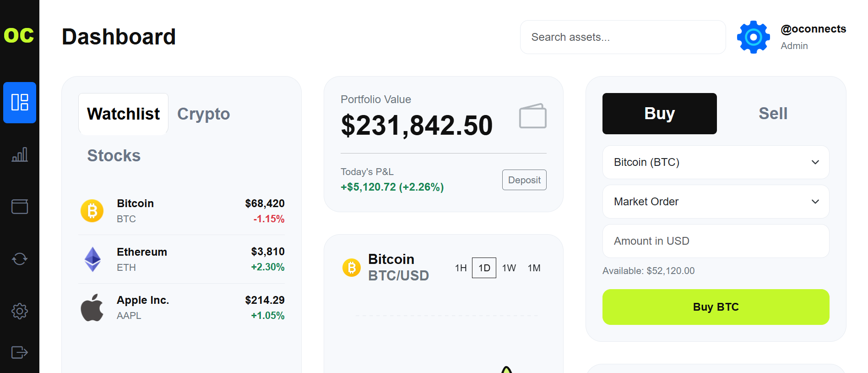Switch order mode to Sell
The height and width of the screenshot is (373, 868).
(x=773, y=114)
